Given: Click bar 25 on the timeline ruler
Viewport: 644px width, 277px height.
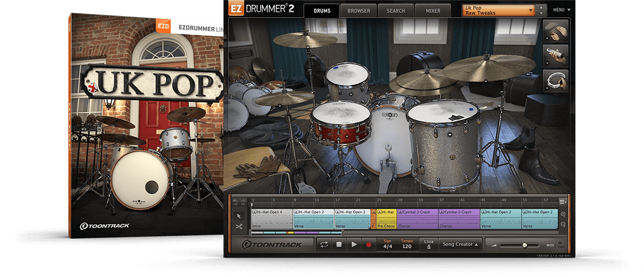Looking at the screenshot, I should [x=379, y=200].
